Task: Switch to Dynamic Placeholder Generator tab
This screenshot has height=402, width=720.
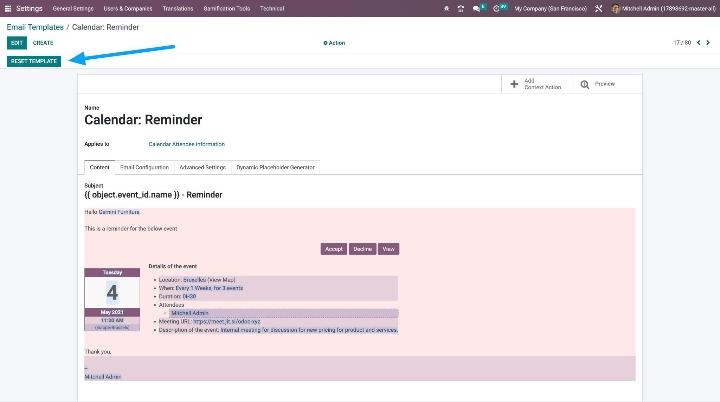Action: 275,167
